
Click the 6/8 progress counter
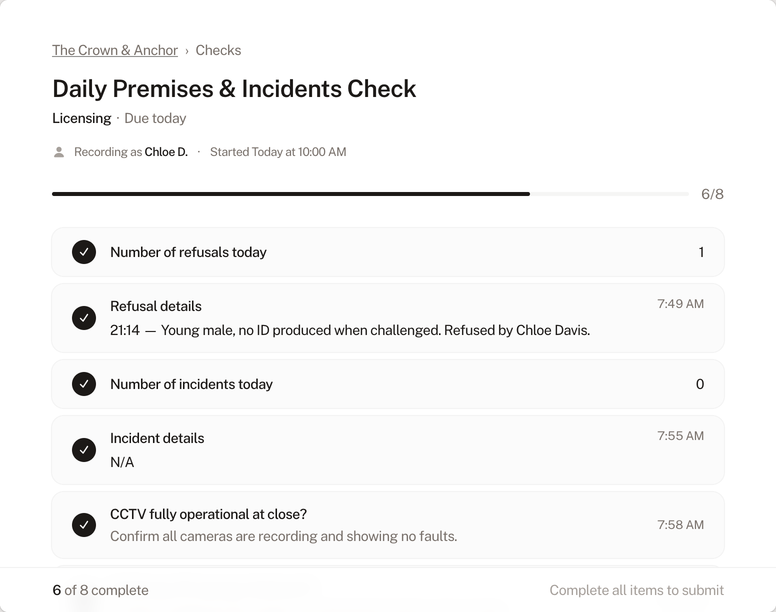click(x=712, y=194)
